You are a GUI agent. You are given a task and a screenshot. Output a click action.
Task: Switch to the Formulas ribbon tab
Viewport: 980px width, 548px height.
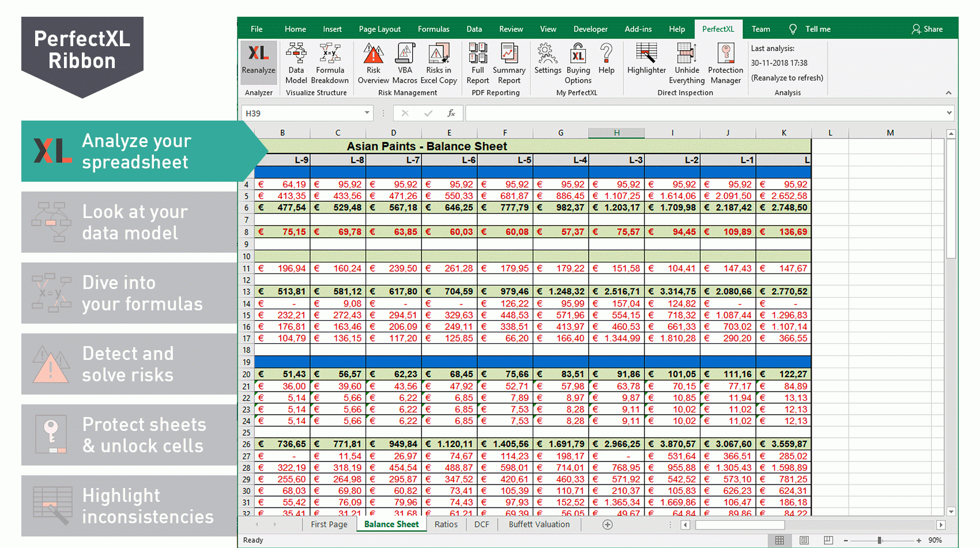point(434,29)
